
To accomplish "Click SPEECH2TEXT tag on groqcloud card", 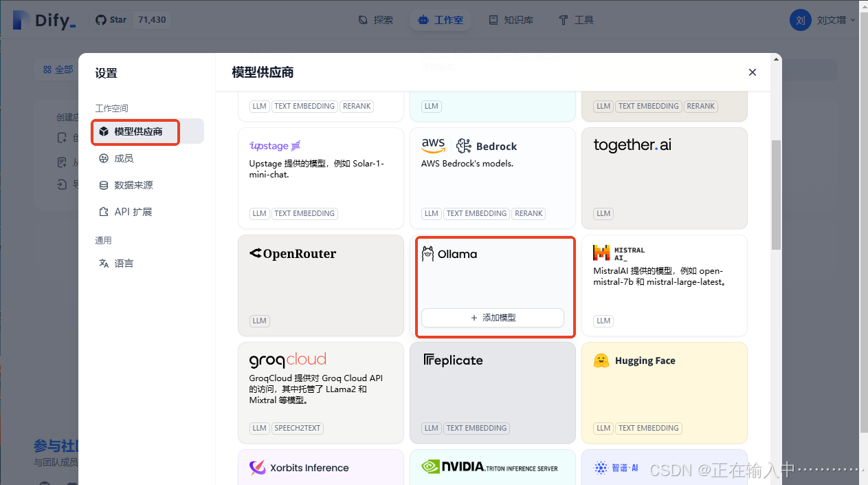I will coord(298,428).
